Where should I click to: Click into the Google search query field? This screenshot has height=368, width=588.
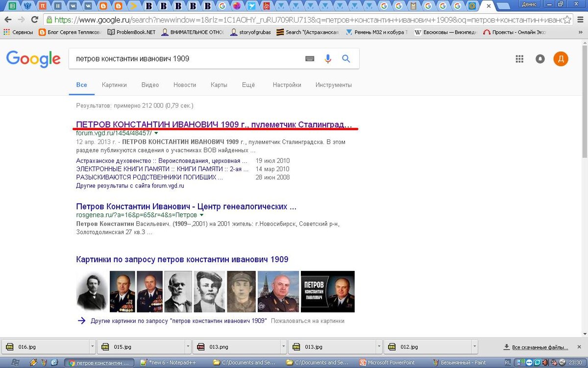186,58
